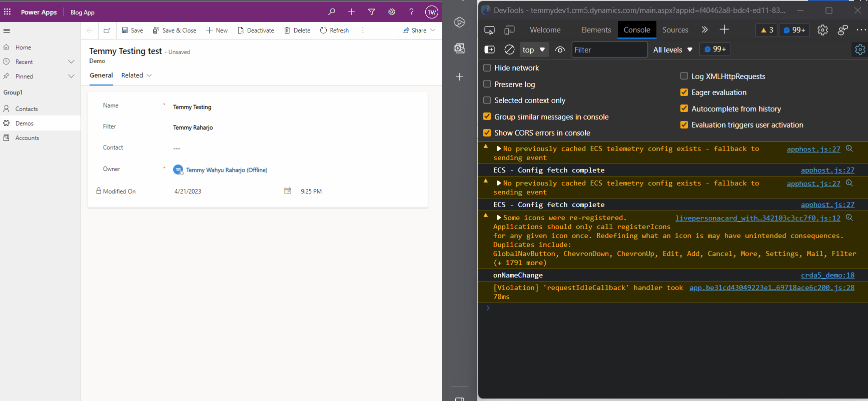Open the crda5_demo:18 source link
This screenshot has width=868, height=401.
(x=827, y=275)
